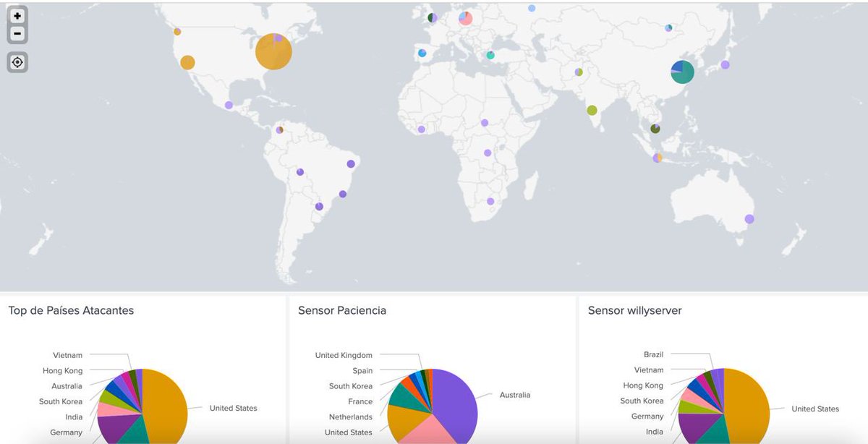Click Vietnam label in Top de Países Atacantes
Viewport: 868px width, 444px height.
68,356
